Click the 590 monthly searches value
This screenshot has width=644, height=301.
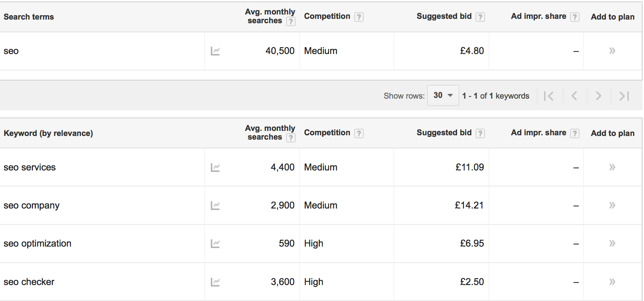click(x=287, y=243)
